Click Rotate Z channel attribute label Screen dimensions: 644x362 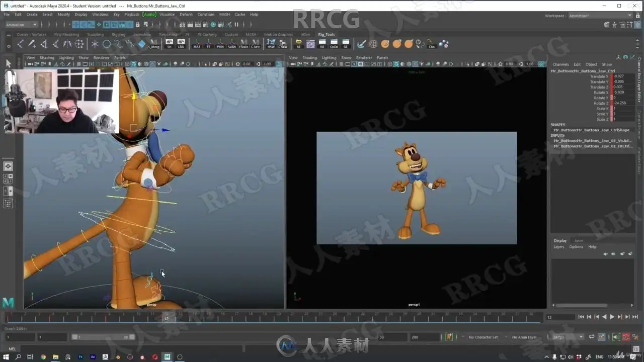[x=600, y=103]
